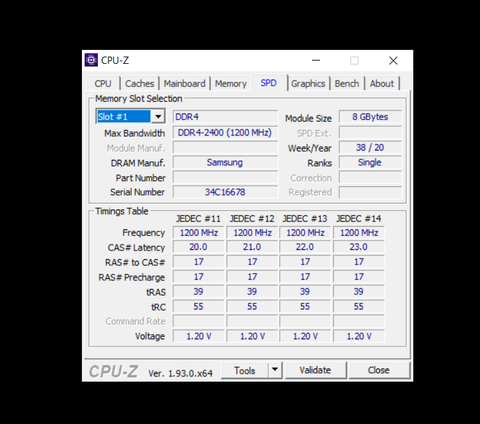Click JEDEC #14 RAS# Precharge value 17

[359, 277]
